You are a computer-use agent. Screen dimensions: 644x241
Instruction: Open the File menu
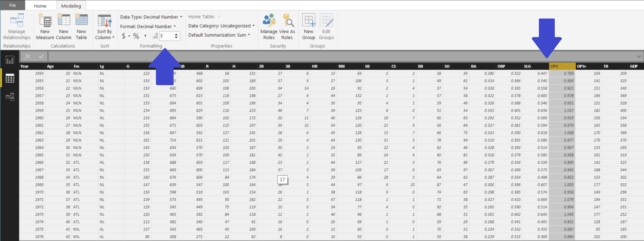[x=12, y=5]
